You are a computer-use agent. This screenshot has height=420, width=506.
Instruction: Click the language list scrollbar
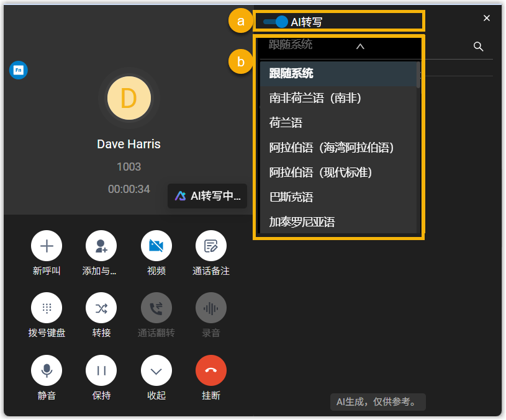coord(418,76)
